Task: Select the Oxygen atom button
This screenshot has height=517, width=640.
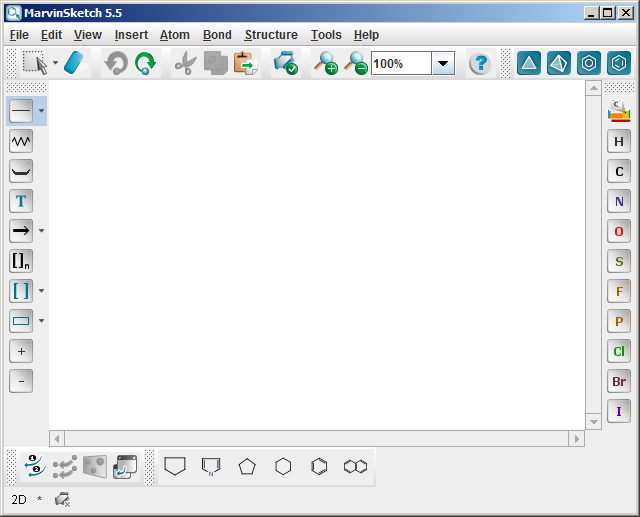Action: coord(619,232)
